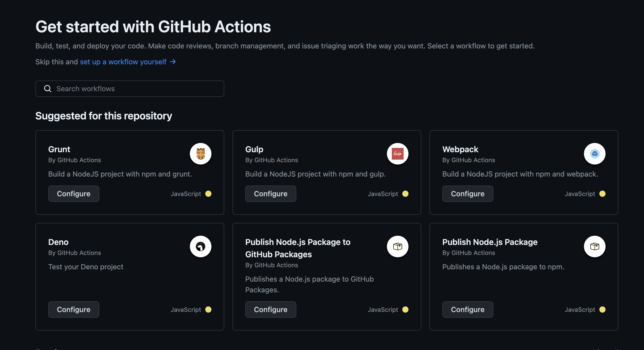Configure Publish Node.js Package to GitHub Packages

coord(271,310)
